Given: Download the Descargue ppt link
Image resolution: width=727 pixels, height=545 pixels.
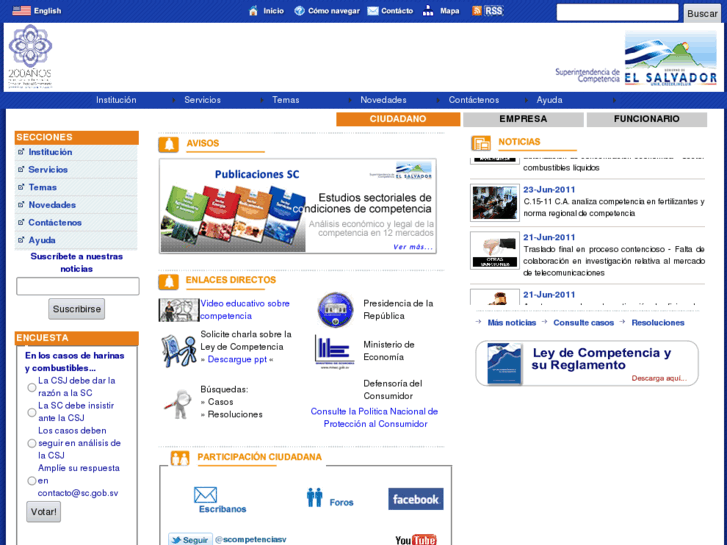Looking at the screenshot, I should [x=237, y=359].
